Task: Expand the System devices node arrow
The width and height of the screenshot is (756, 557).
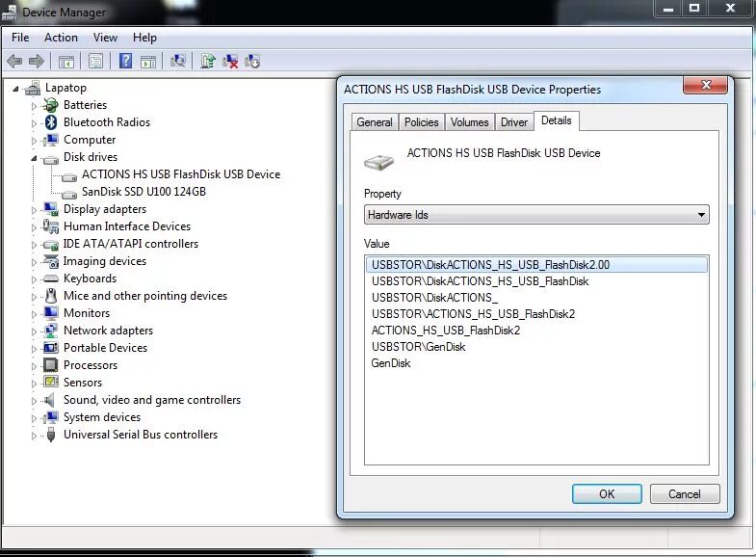Action: pos(34,418)
